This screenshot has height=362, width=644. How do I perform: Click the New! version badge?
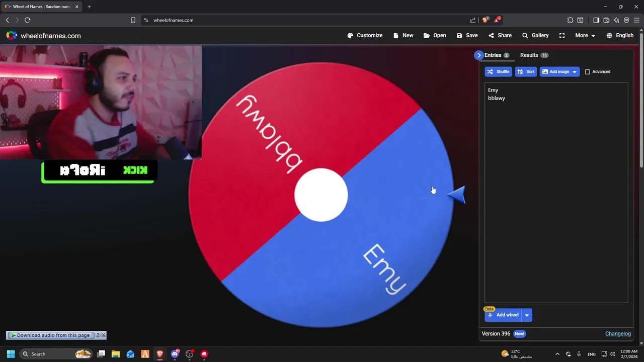519,334
